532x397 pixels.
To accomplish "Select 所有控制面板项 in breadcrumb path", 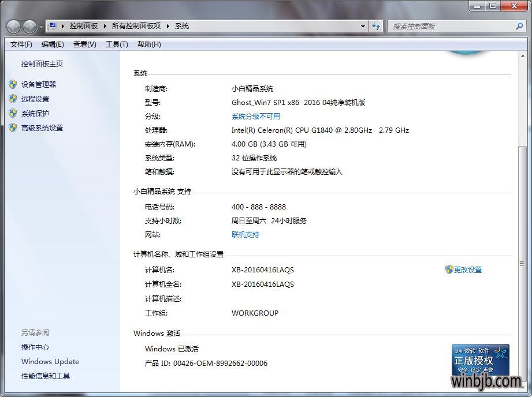I will pyautogui.click(x=136, y=26).
